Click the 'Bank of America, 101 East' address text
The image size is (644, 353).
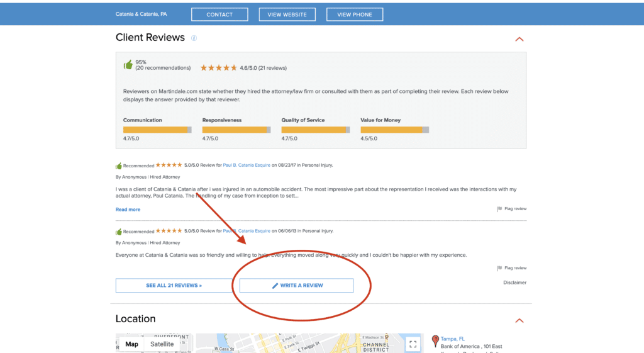coord(471,347)
